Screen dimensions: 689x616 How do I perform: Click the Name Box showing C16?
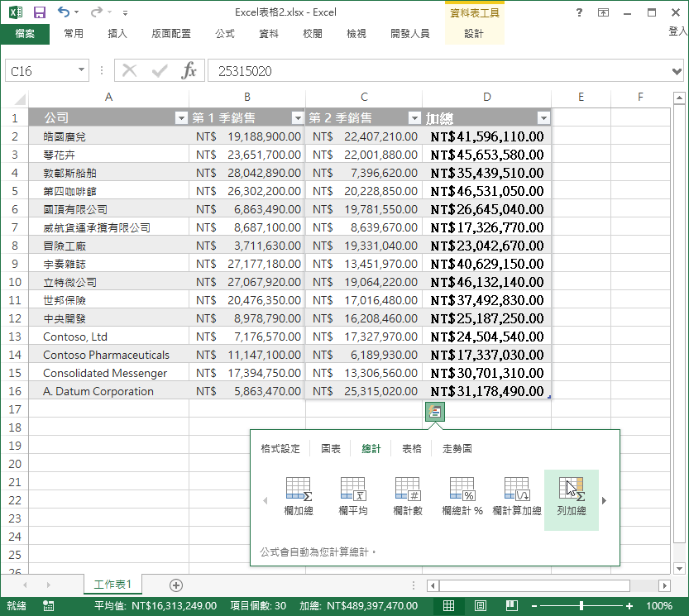pyautogui.click(x=41, y=71)
